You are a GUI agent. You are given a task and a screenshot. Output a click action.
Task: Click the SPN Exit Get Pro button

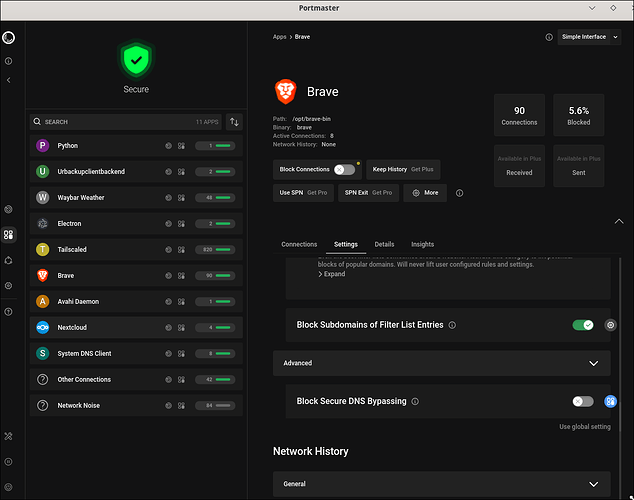368,193
